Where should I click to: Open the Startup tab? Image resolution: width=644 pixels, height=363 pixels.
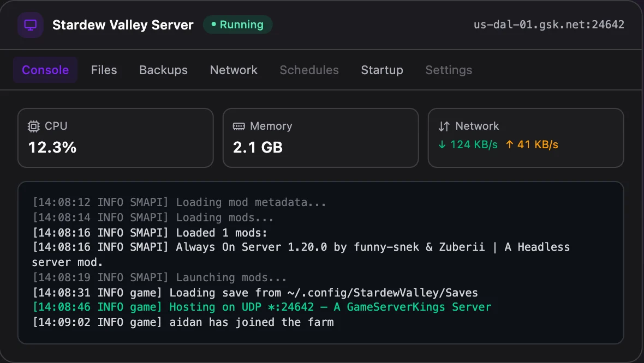(x=382, y=70)
